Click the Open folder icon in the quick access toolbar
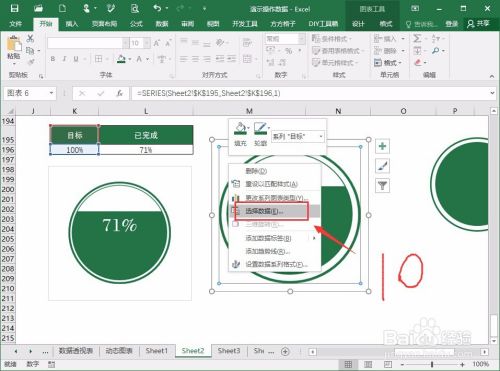 [39, 8]
